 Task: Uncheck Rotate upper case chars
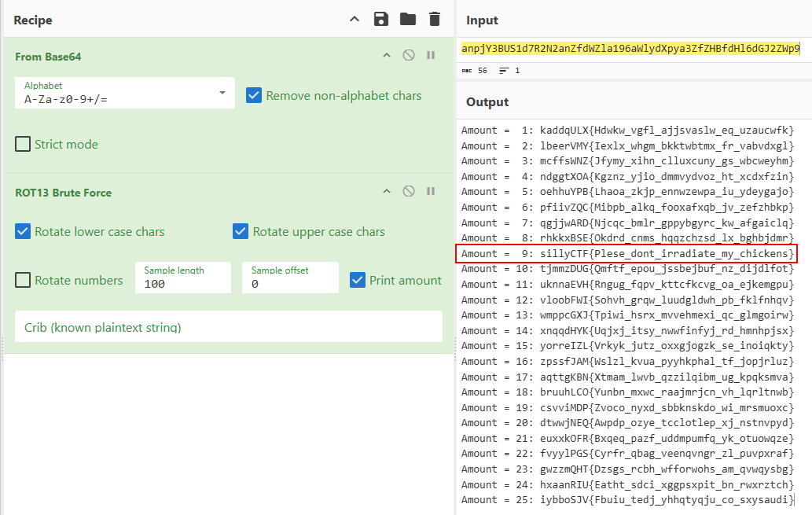241,232
